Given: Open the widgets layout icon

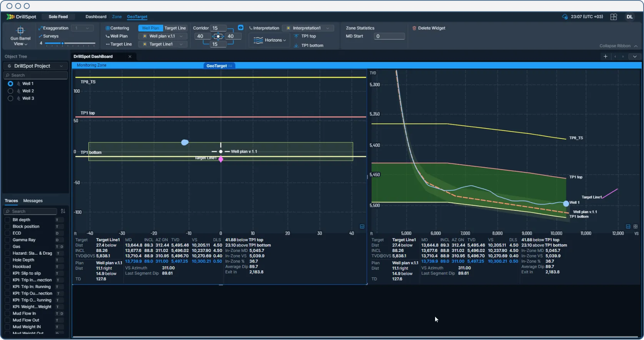Looking at the screenshot, I should pyautogui.click(x=614, y=17).
